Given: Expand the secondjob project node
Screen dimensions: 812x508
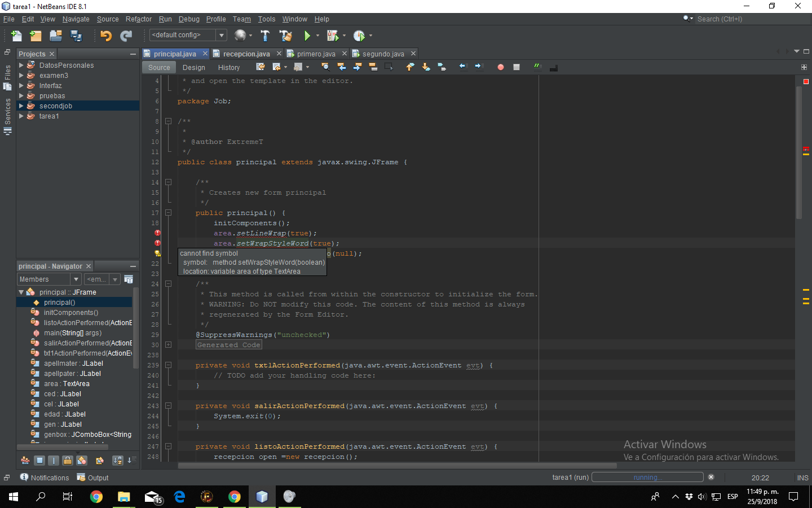Looking at the screenshot, I should point(21,106).
